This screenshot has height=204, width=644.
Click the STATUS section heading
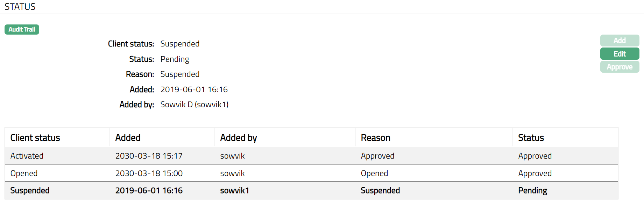pyautogui.click(x=20, y=7)
